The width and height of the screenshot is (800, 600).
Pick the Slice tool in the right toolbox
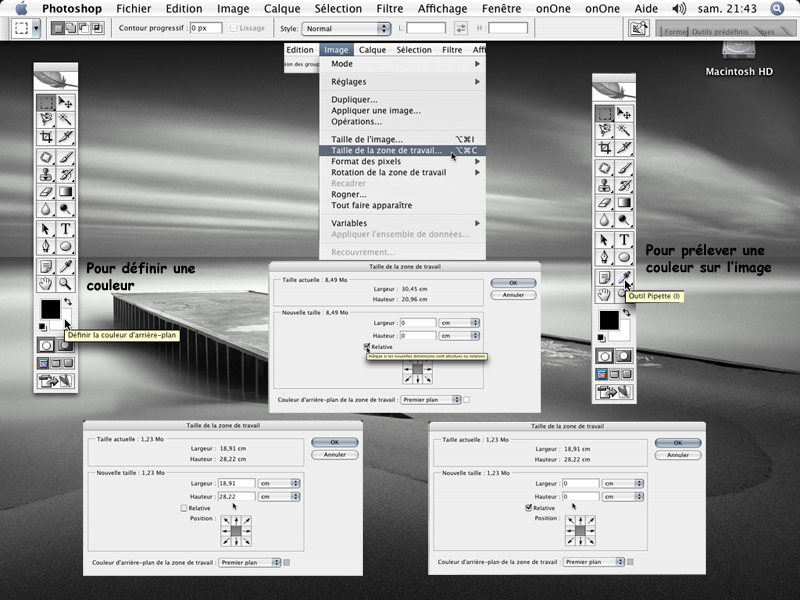click(x=623, y=147)
